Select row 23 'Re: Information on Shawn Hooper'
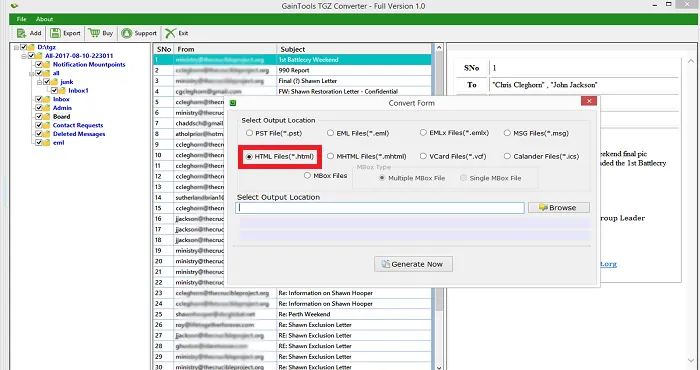 point(293,293)
